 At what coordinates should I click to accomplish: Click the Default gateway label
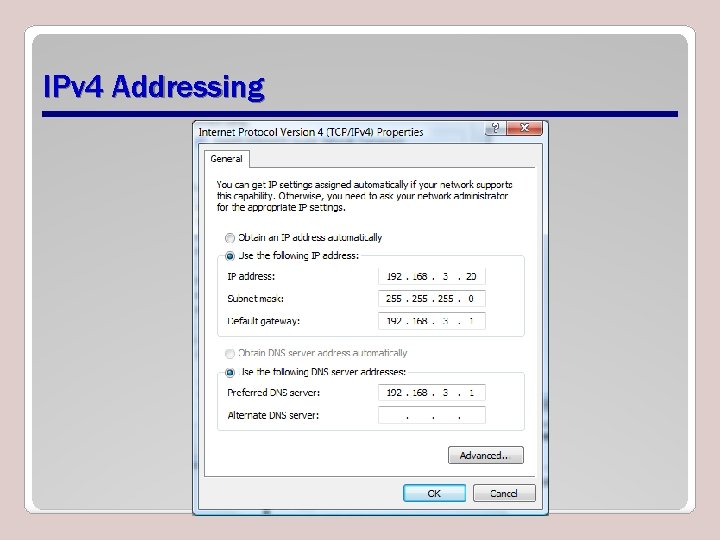coord(263,321)
